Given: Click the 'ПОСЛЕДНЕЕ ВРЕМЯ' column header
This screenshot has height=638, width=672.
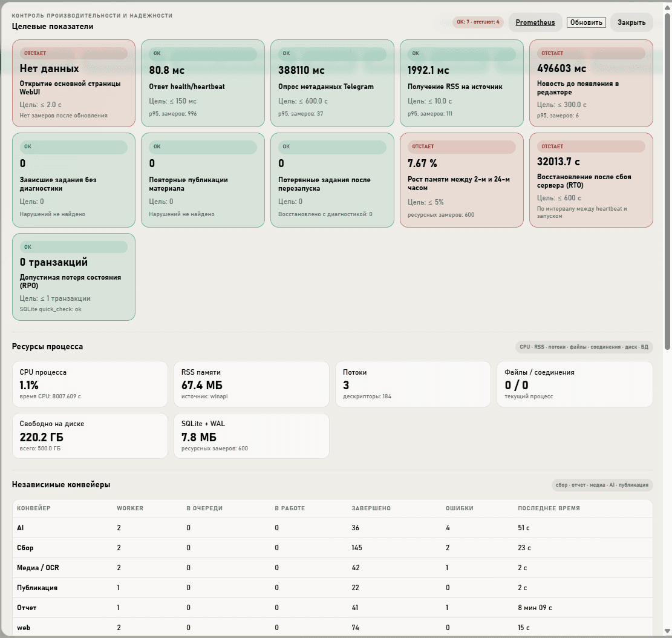Looking at the screenshot, I should pos(549,508).
